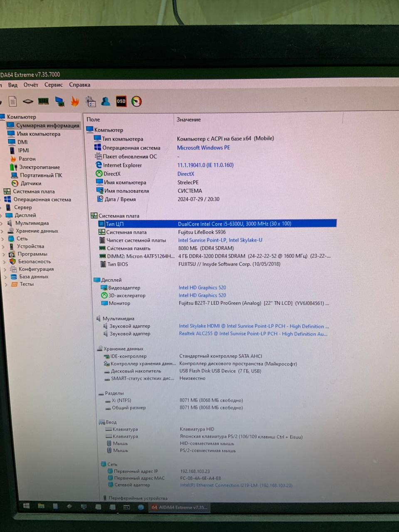Click the Значение column header

tap(189, 120)
